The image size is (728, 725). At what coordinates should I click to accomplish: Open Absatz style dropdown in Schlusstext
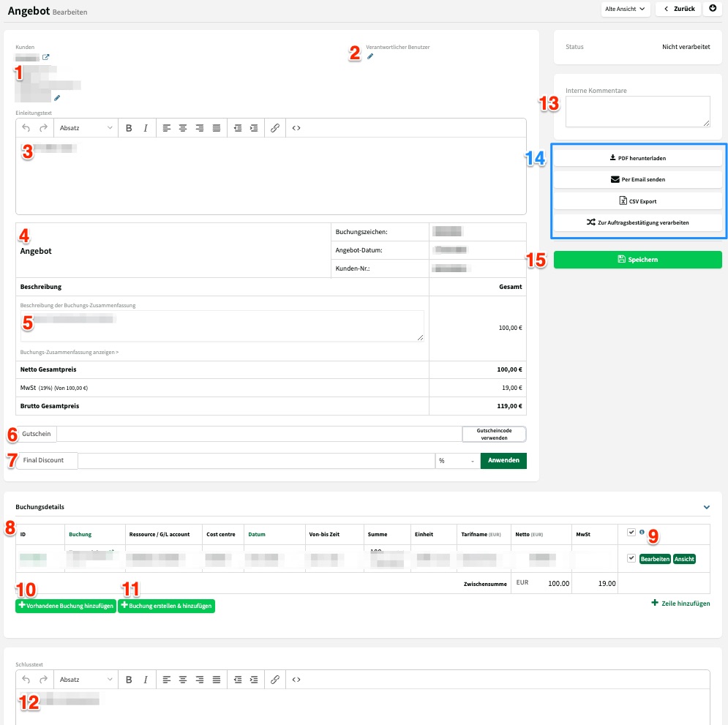[86, 680]
